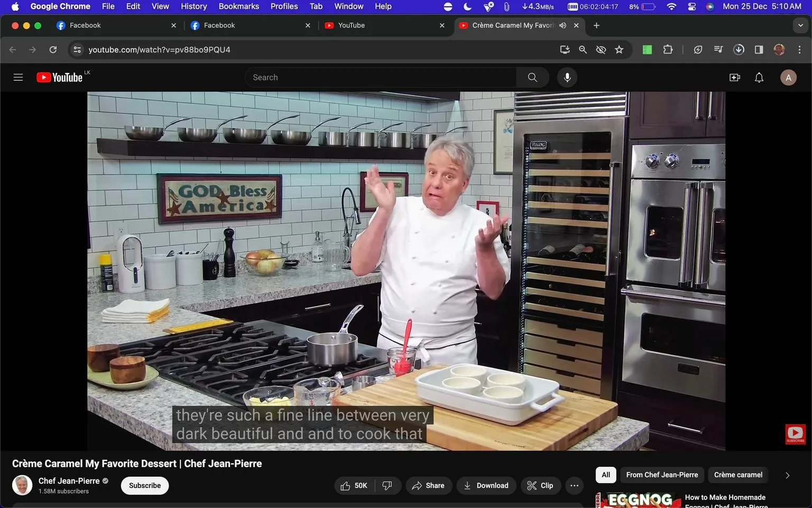
Task: Click the Create video icon on YouTube
Action: 734,77
